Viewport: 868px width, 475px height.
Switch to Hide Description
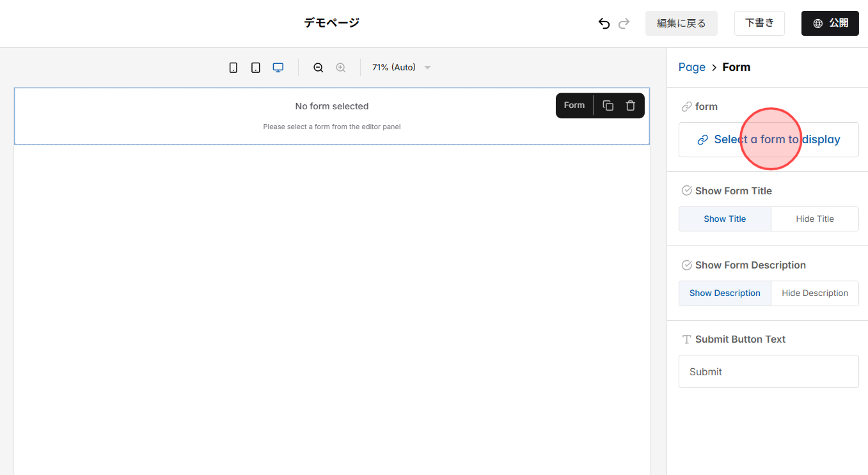(814, 293)
